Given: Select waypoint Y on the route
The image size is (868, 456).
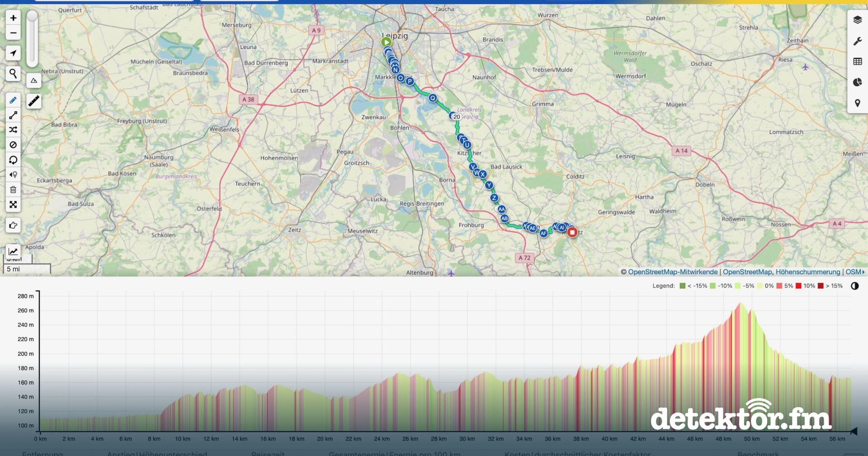Looking at the screenshot, I should 489,185.
